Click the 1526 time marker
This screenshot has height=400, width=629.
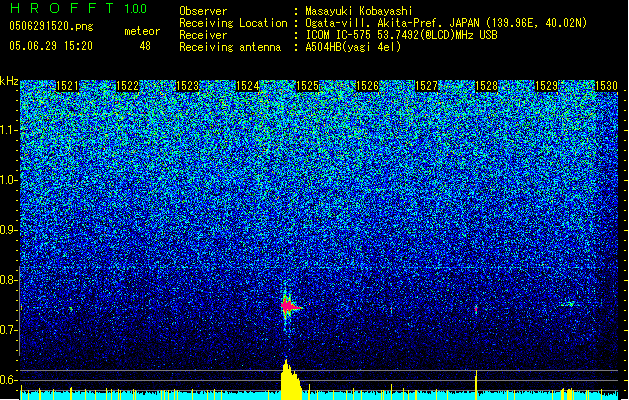[367, 86]
